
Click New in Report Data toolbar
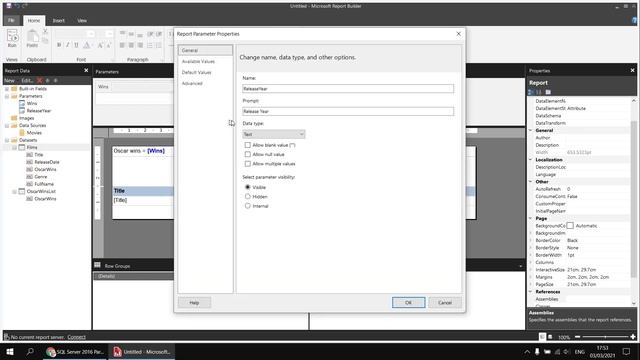[10, 80]
